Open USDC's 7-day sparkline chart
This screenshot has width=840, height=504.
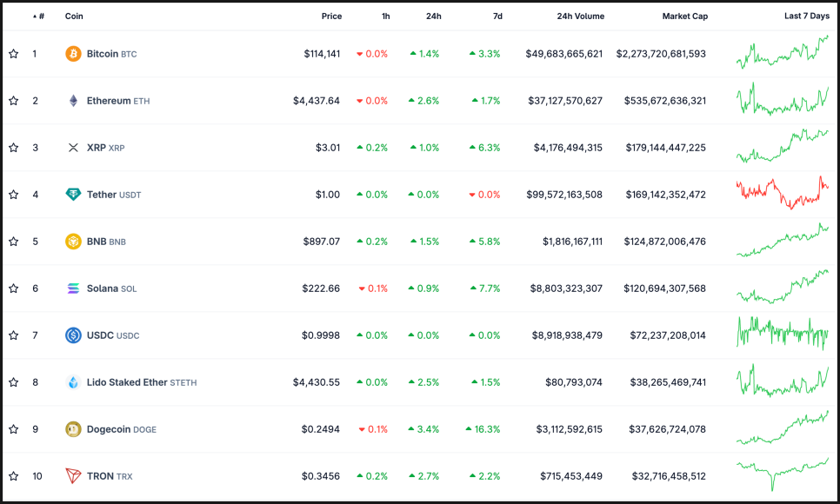click(783, 333)
